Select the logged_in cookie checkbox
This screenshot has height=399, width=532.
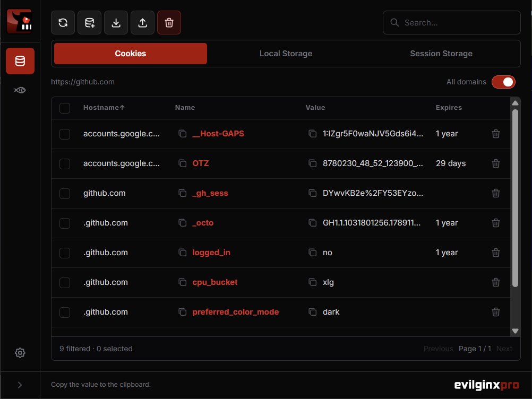[x=64, y=253]
